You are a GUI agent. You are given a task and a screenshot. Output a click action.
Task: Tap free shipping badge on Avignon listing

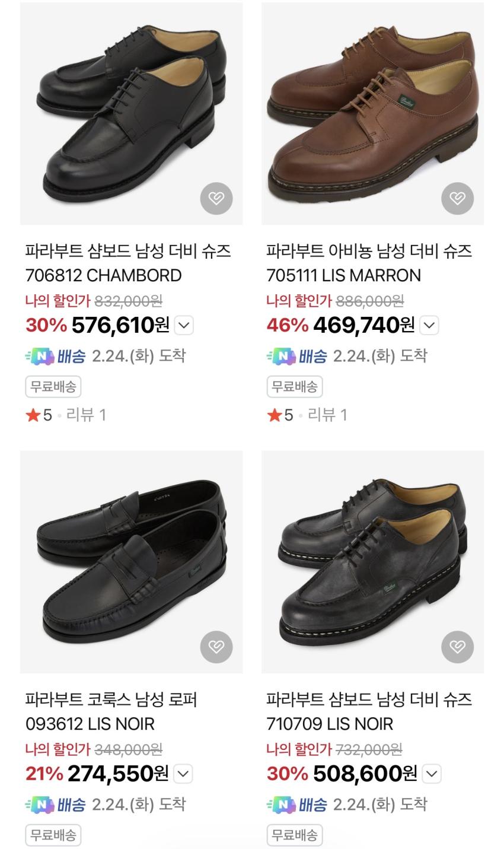click(x=294, y=387)
